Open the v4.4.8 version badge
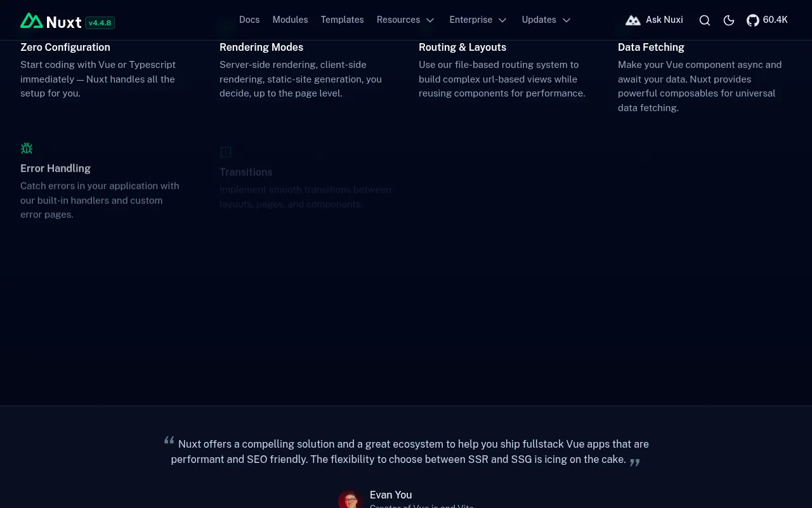Viewport: 812px width, 508px height. click(100, 23)
